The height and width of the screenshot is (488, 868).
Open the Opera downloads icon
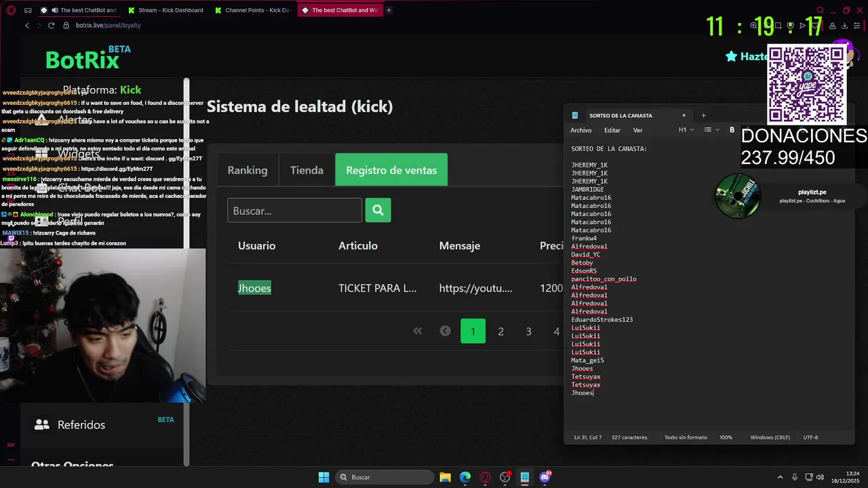pos(845,26)
